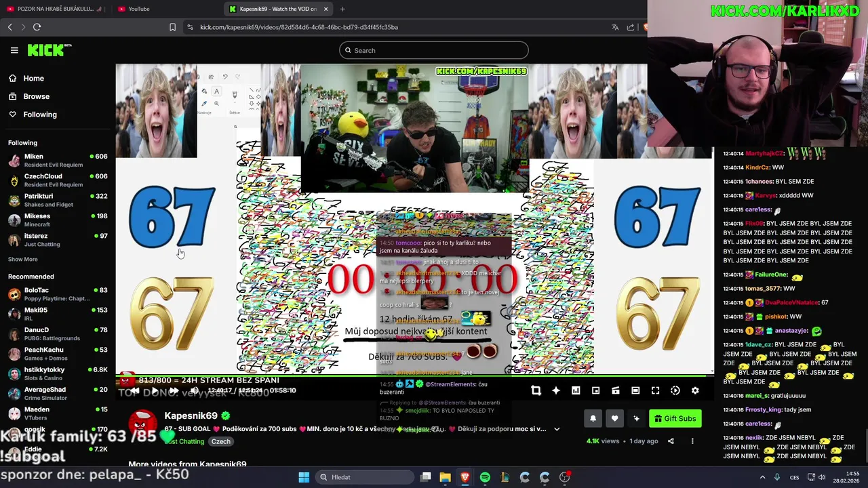868x488 pixels.
Task: Open the Windows Start menu
Action: pos(304,477)
